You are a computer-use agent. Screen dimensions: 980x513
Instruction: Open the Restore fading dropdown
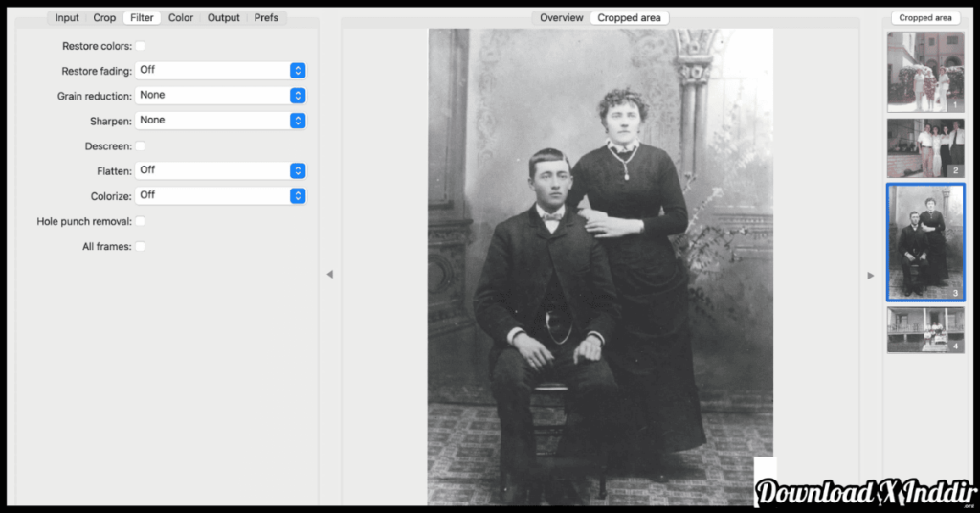point(220,70)
